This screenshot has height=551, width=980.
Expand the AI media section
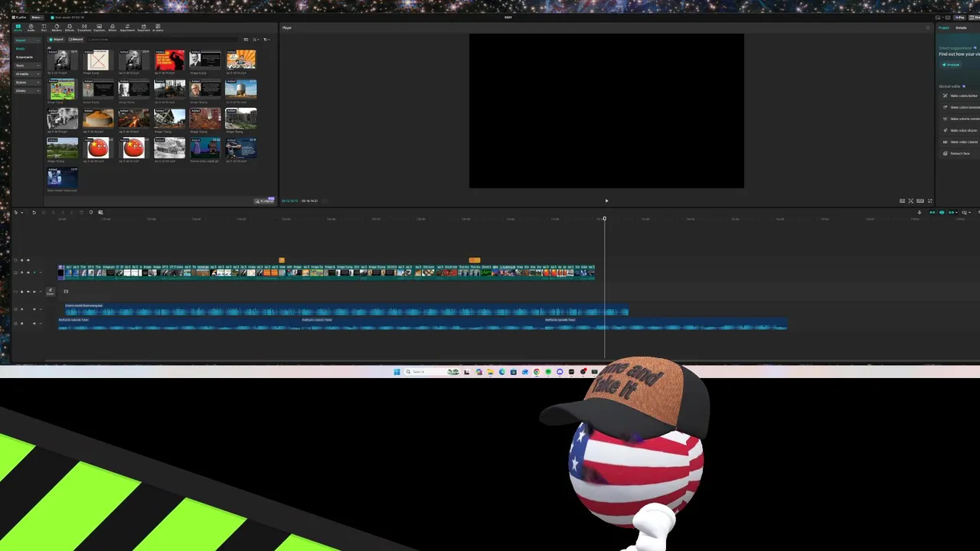point(28,74)
